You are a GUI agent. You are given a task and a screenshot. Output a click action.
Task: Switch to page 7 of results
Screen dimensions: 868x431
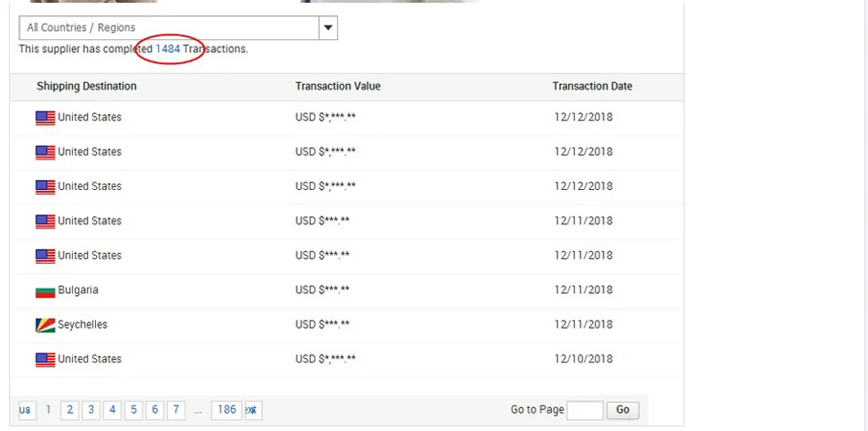[x=176, y=410]
